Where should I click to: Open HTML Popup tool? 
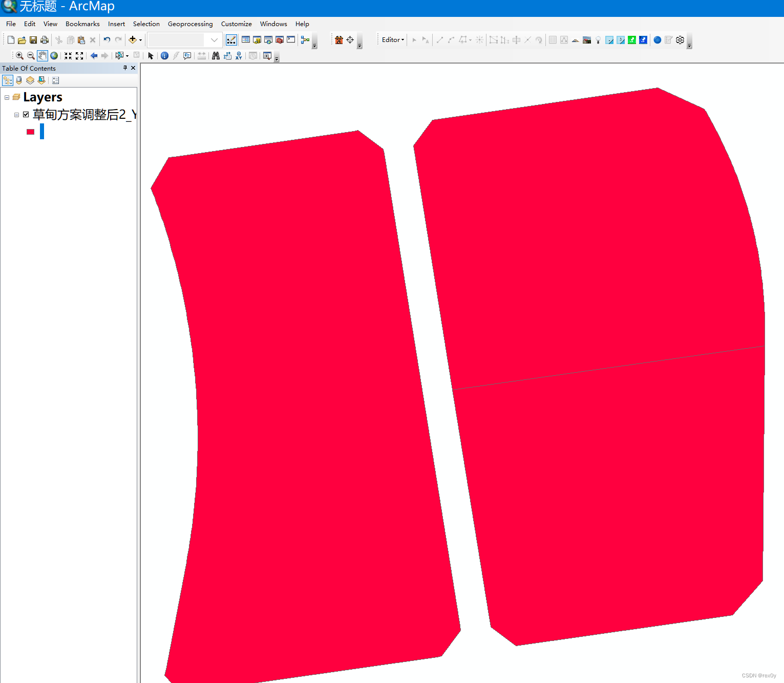[187, 56]
